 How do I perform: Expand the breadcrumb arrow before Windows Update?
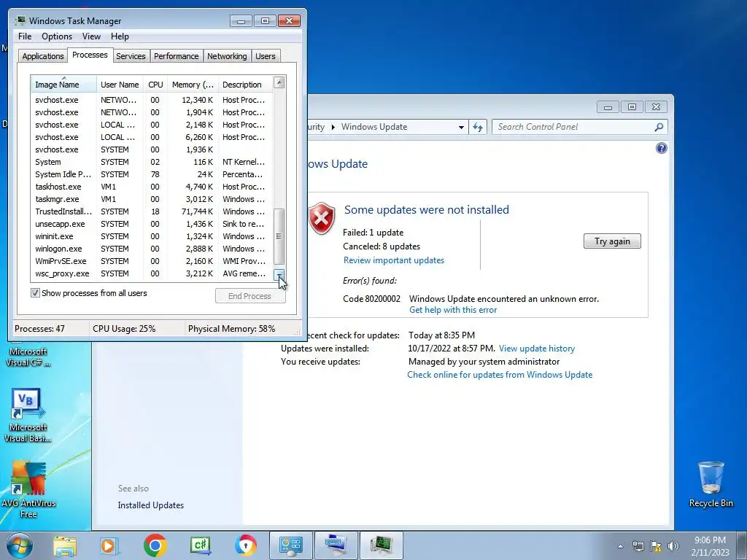pyautogui.click(x=333, y=127)
